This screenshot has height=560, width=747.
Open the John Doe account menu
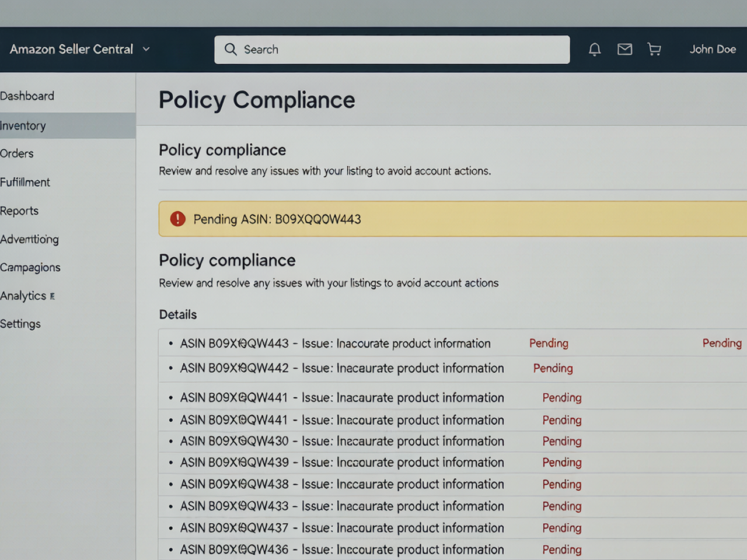click(x=713, y=50)
